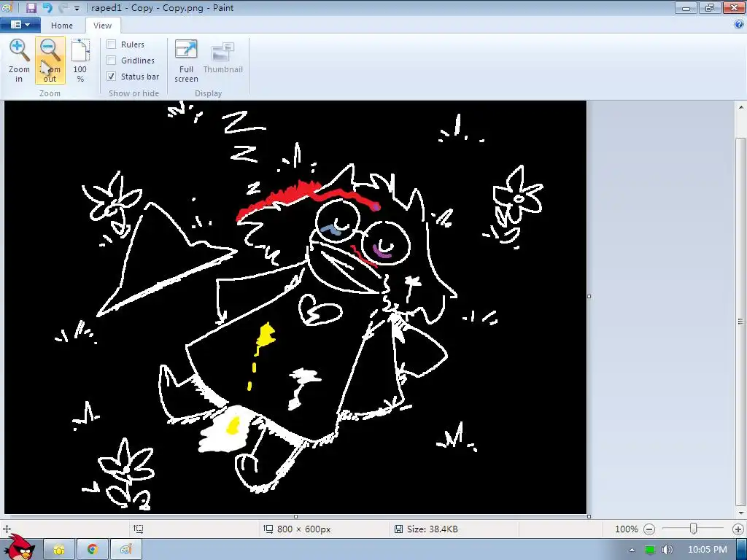Enable the Rulers checkbox

pos(111,44)
